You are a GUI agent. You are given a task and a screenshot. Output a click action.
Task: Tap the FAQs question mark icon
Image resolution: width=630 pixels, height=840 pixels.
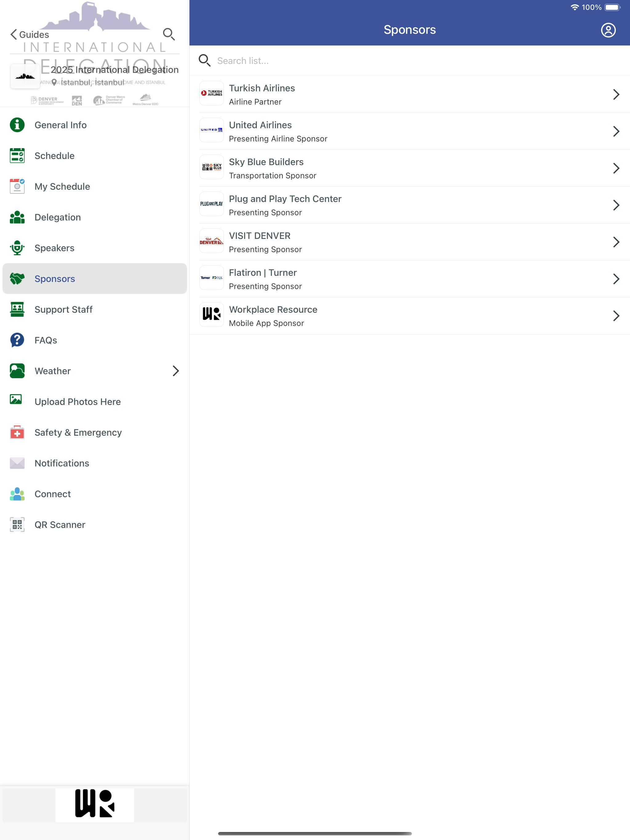17,340
